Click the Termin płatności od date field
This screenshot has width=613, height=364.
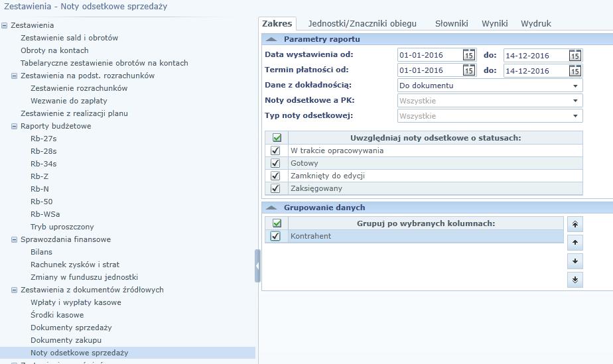(x=430, y=70)
